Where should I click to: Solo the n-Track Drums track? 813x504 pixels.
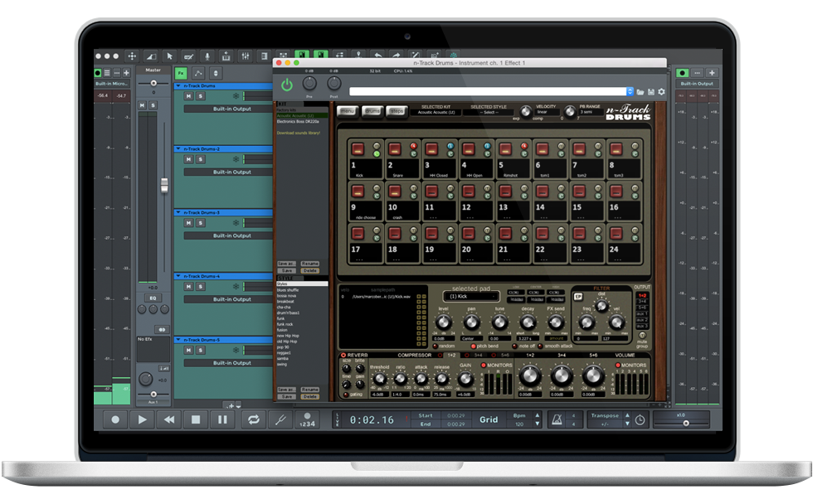[x=200, y=96]
